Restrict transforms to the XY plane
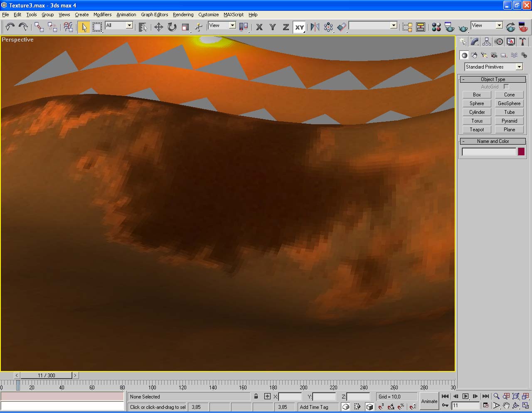Image resolution: width=532 pixels, height=413 pixels. [x=299, y=27]
